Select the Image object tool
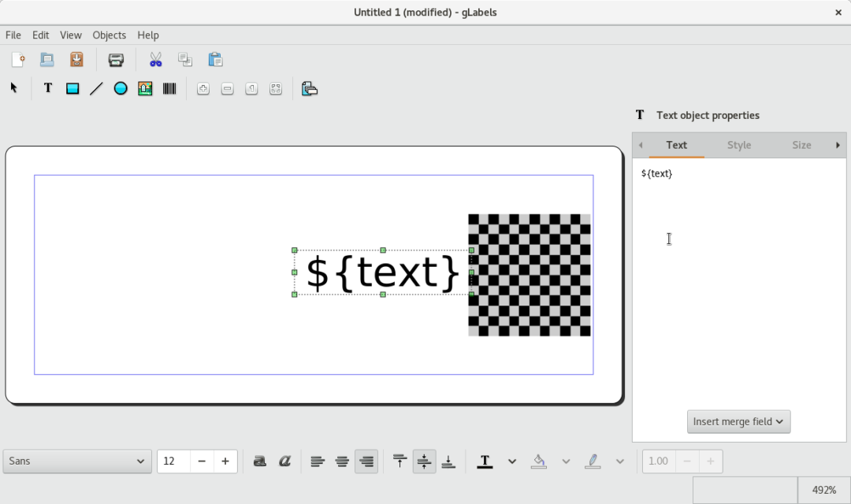This screenshot has width=851, height=504. click(145, 88)
